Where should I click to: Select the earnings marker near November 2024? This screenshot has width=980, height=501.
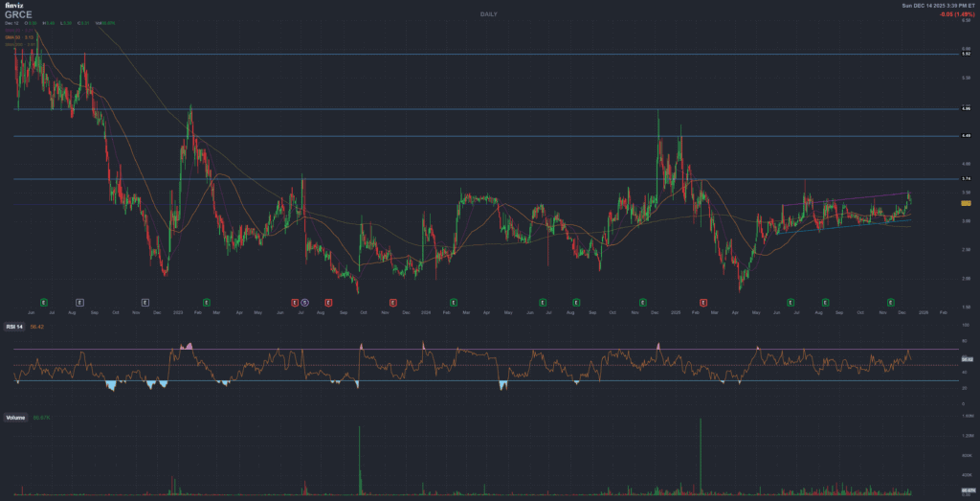(643, 302)
